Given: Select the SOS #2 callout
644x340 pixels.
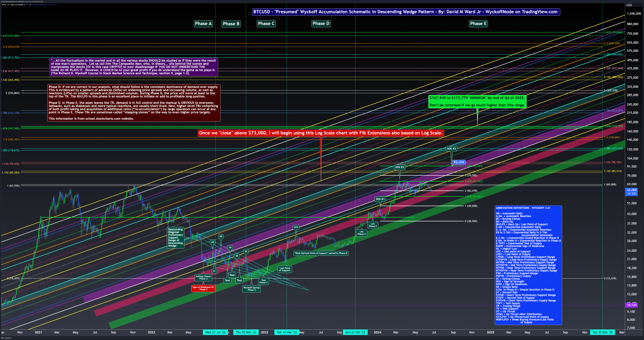Looking at the screenshot, I should 399,167.
